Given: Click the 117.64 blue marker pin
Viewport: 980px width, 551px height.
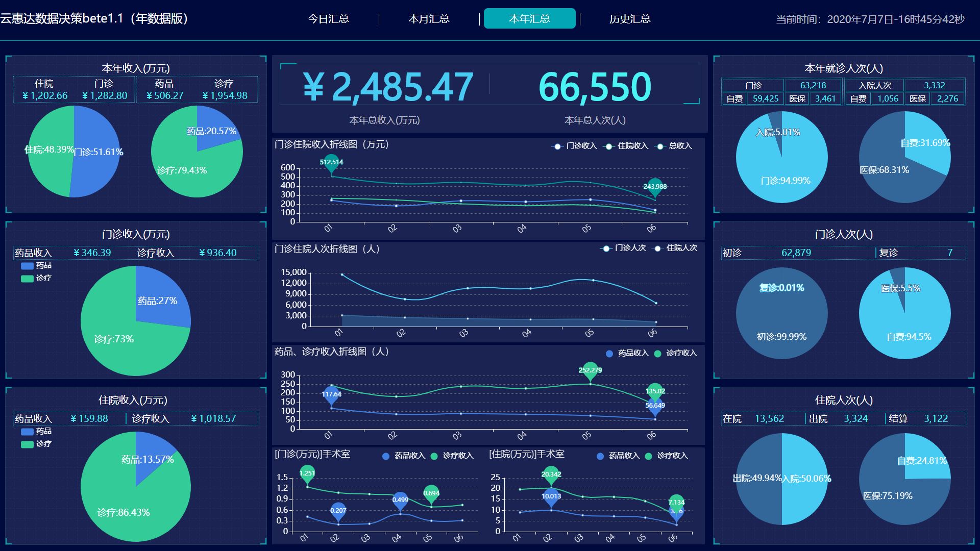Looking at the screenshot, I should coord(331,394).
